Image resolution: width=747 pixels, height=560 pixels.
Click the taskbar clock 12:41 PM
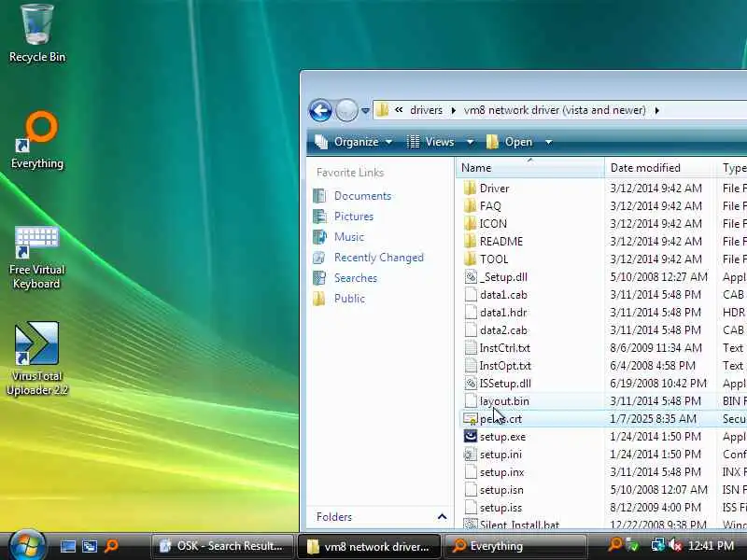[711, 546]
